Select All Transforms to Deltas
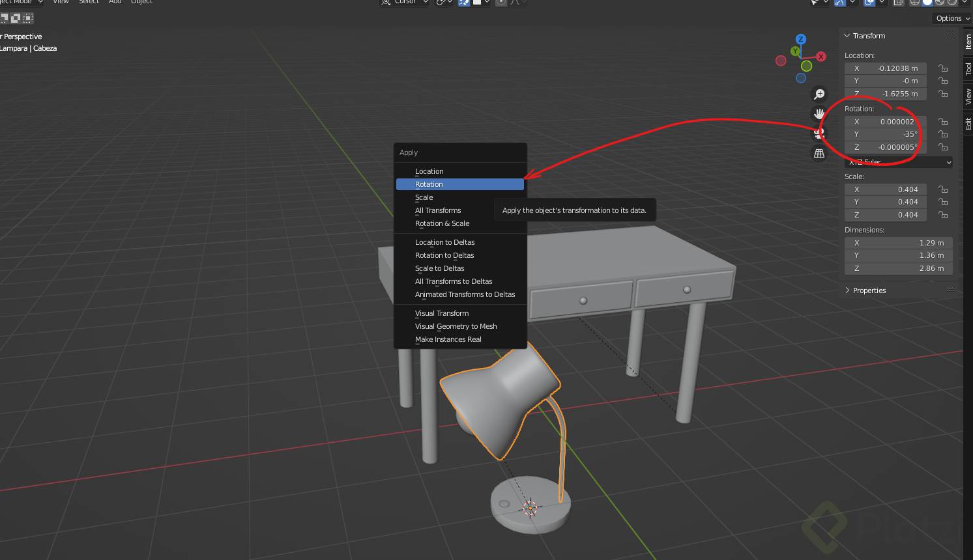 [460, 281]
